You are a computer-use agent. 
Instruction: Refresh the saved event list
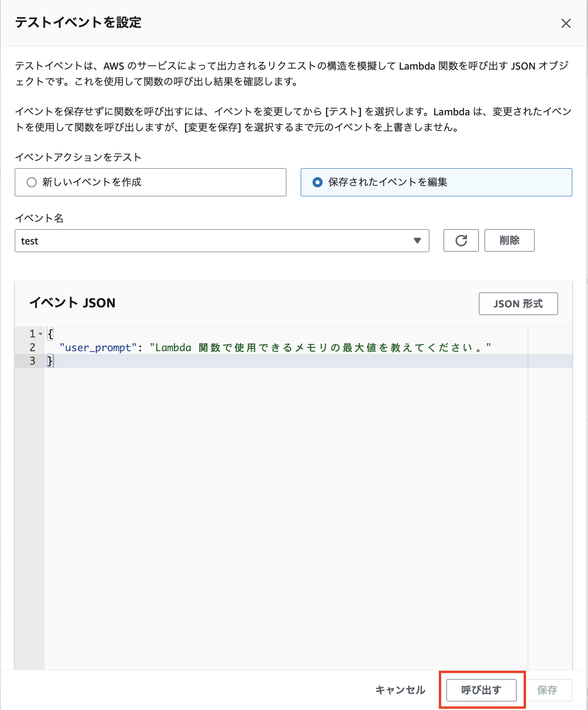[460, 241]
